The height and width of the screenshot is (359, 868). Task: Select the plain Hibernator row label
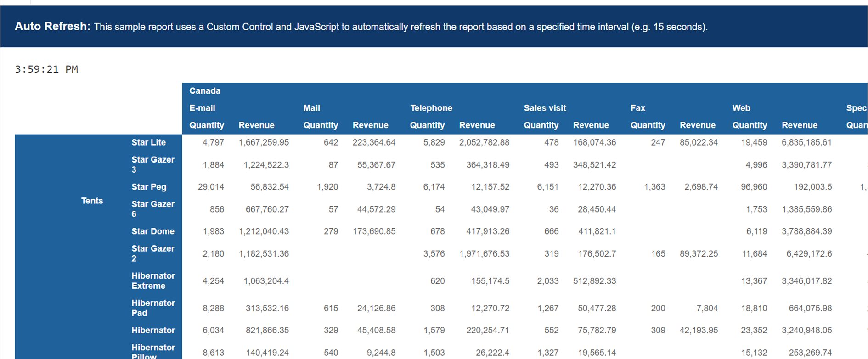click(153, 330)
